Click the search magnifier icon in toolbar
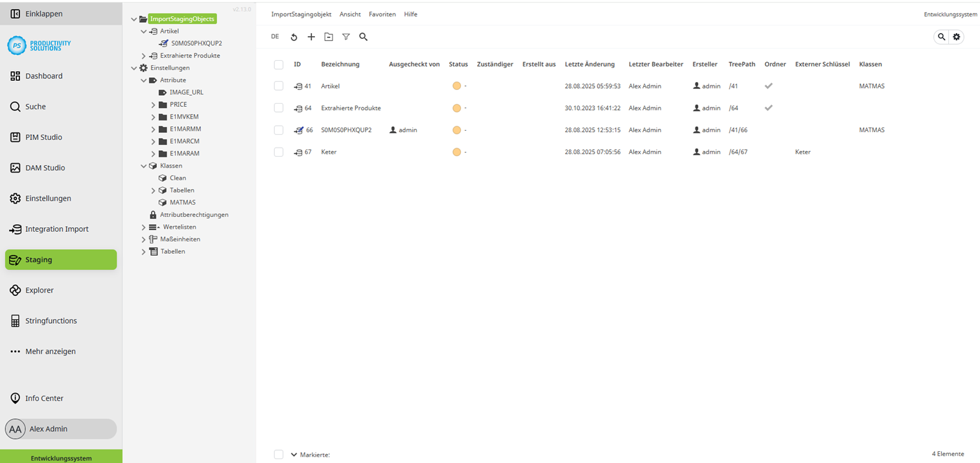The width and height of the screenshot is (980, 463). [364, 37]
